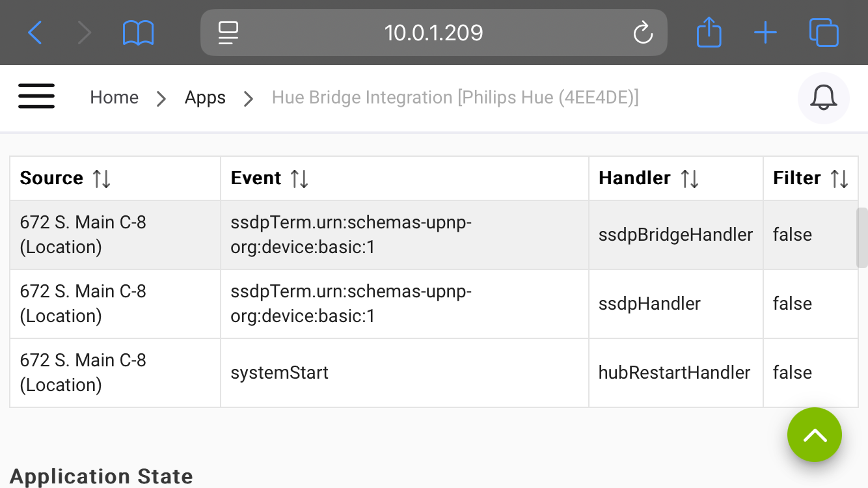This screenshot has height=488, width=868.
Task: Sort table by Handler column arrows
Action: point(690,178)
